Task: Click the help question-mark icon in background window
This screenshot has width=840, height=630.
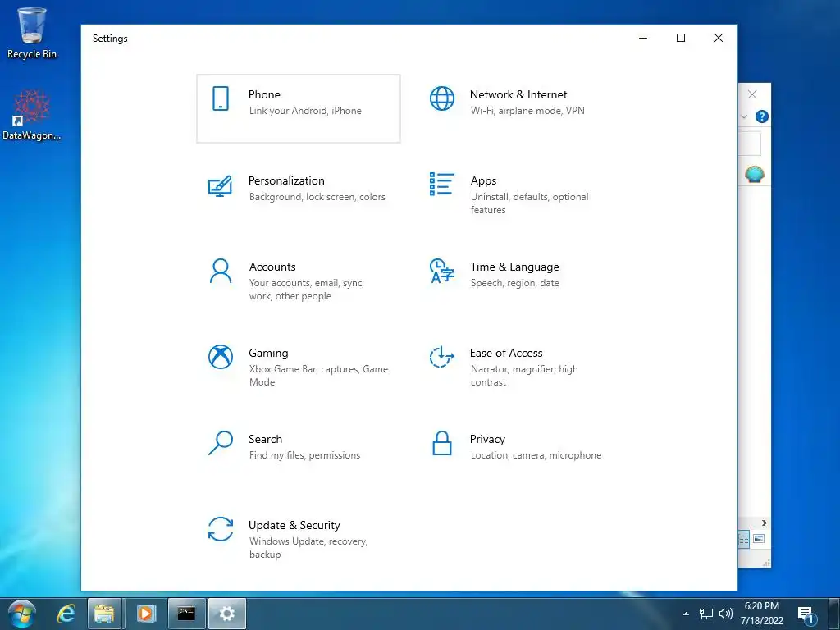Action: click(x=762, y=116)
